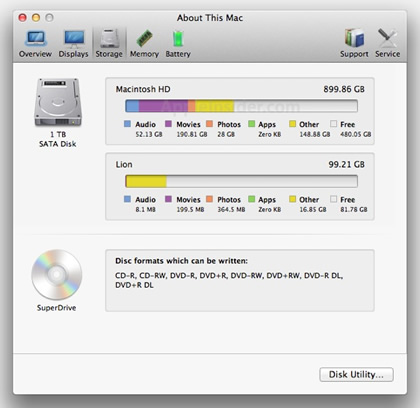The image size is (420, 408).
Task: Click the CD-R, CD-RW disc formats list
Action: point(229,280)
